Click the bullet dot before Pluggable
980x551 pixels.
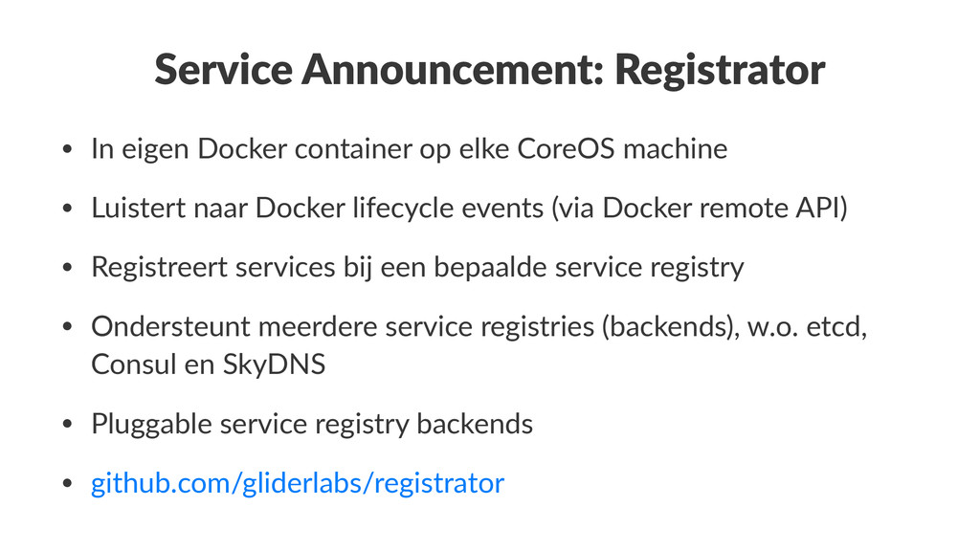(x=68, y=424)
